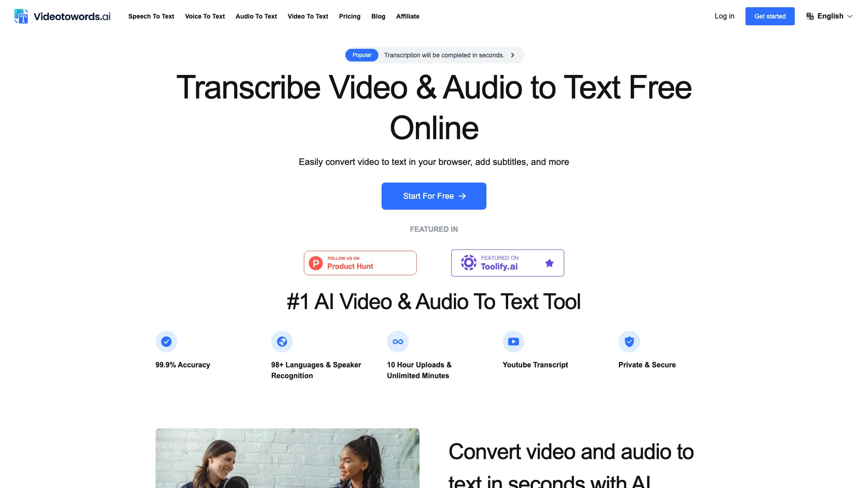This screenshot has width=868, height=488.
Task: Open the Pricing menu item
Action: [x=349, y=16]
